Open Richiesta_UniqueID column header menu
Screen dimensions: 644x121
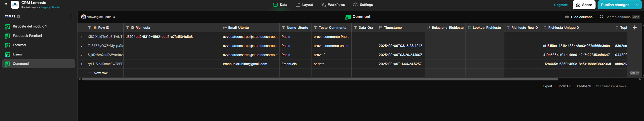(x=577, y=28)
